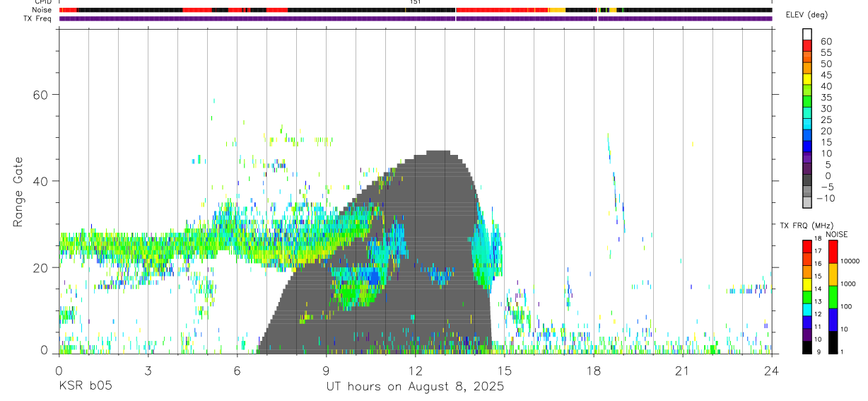Select the cyan swatch in the TX FRQ colorbar
Viewport: 868px width, 401px height.
click(807, 310)
